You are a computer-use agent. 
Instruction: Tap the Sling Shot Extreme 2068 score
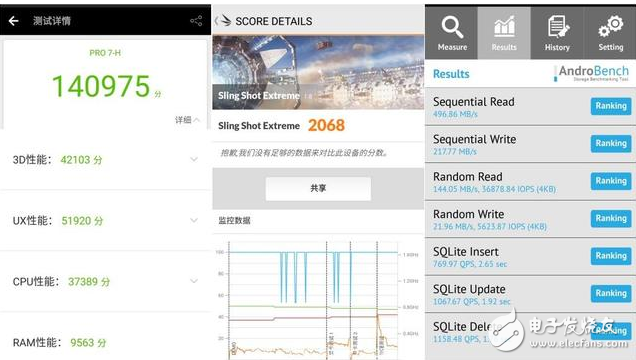326,125
